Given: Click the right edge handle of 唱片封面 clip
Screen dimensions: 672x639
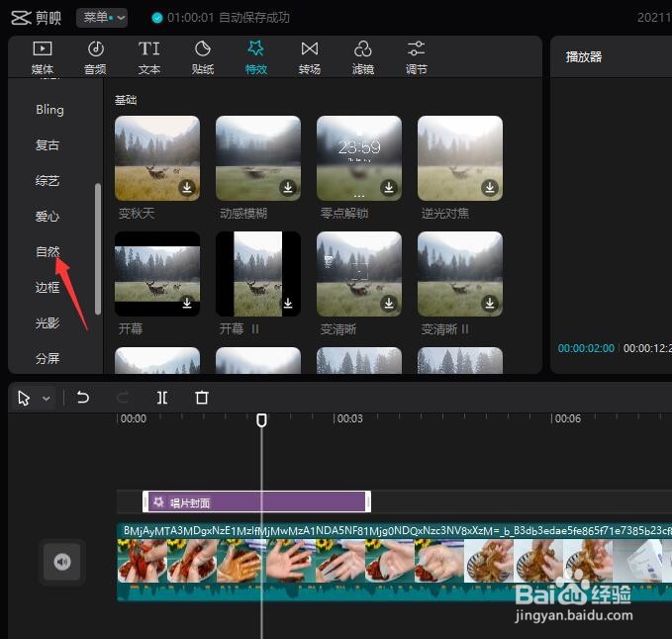Looking at the screenshot, I should tap(368, 502).
